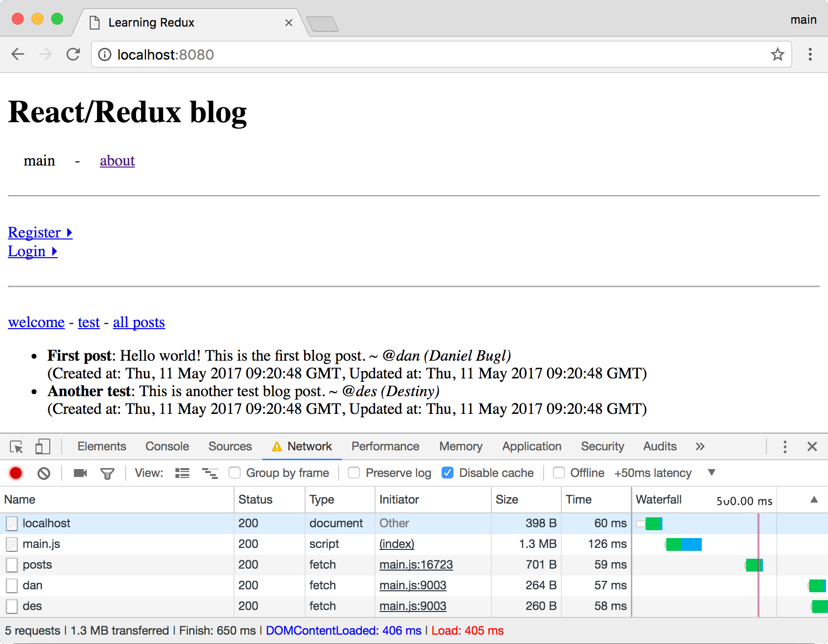This screenshot has height=644, width=828.
Task: Toggle the device toolbar icon
Action: (x=42, y=446)
